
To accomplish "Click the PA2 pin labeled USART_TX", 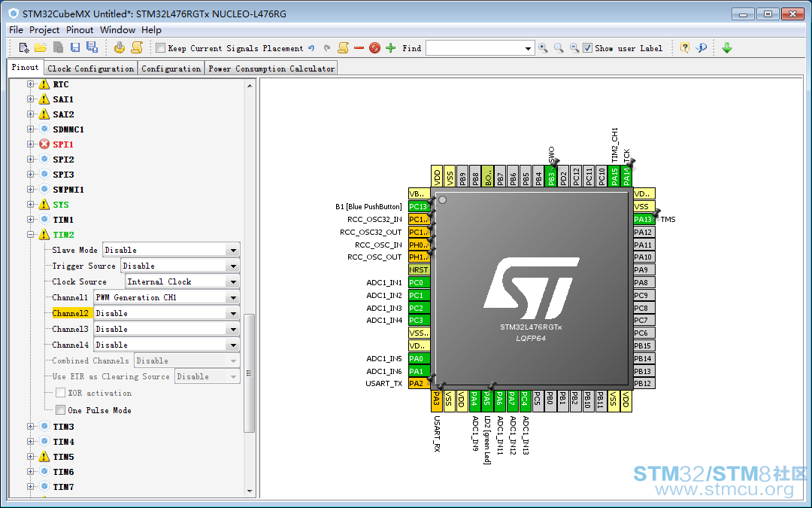I will pos(419,384).
